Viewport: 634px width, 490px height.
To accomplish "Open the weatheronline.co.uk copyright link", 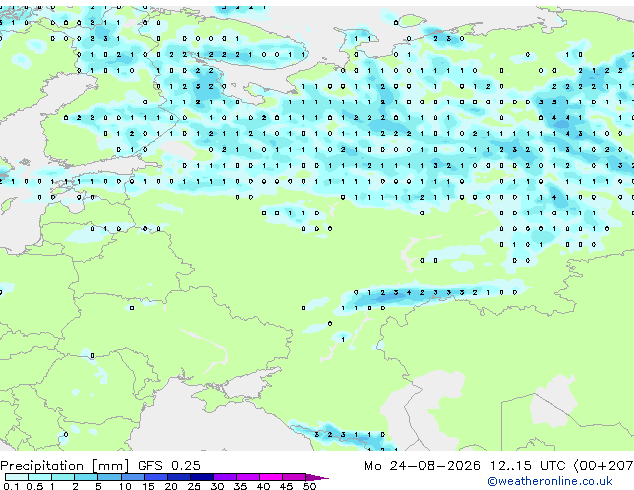I will click(x=549, y=481).
